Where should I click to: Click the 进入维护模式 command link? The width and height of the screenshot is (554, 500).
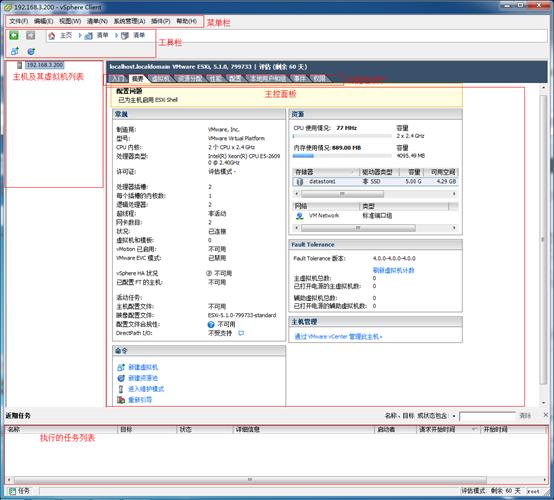pyautogui.click(x=146, y=389)
